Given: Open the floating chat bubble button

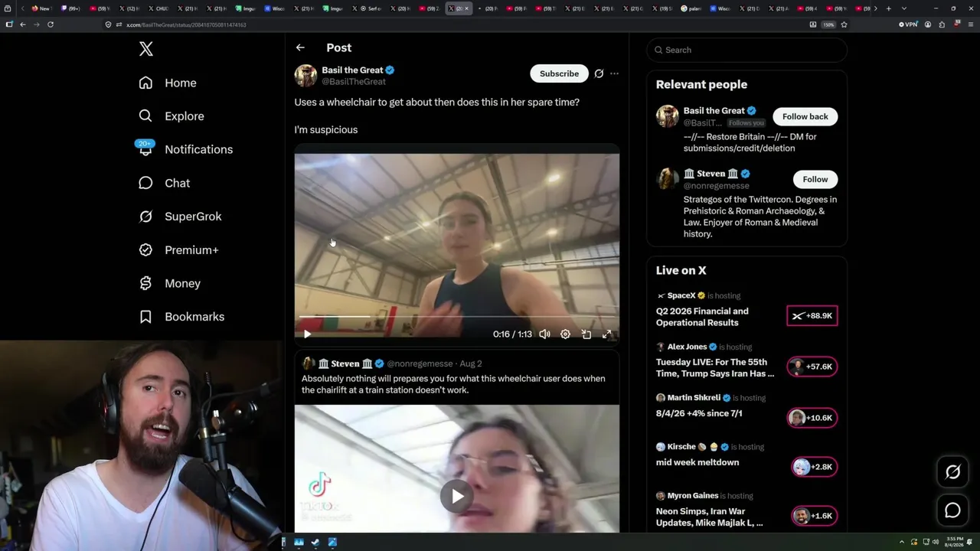Looking at the screenshot, I should tap(952, 510).
